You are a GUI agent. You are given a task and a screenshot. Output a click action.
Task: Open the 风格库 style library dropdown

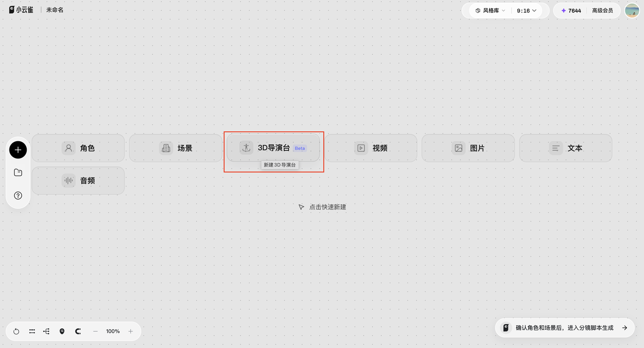click(490, 11)
